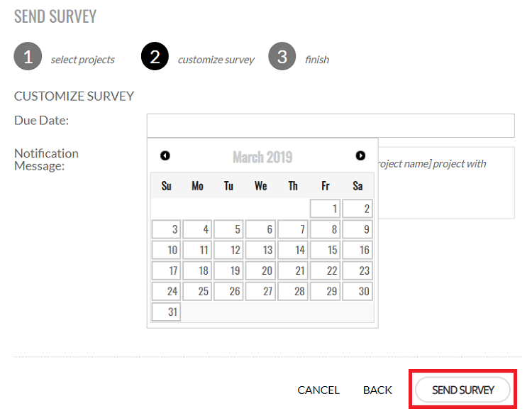532x411 pixels.
Task: Go to previous month in calendar
Action: click(165, 156)
